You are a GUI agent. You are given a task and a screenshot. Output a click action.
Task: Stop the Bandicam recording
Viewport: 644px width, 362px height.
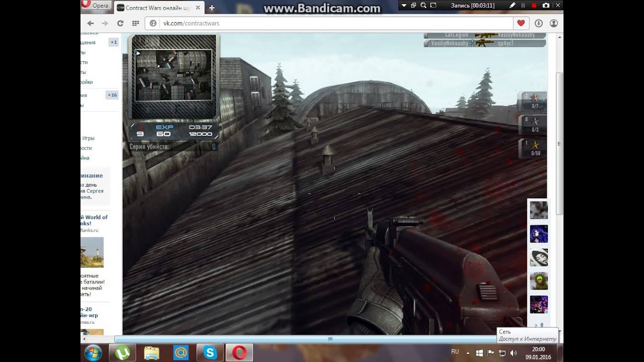click(534, 6)
